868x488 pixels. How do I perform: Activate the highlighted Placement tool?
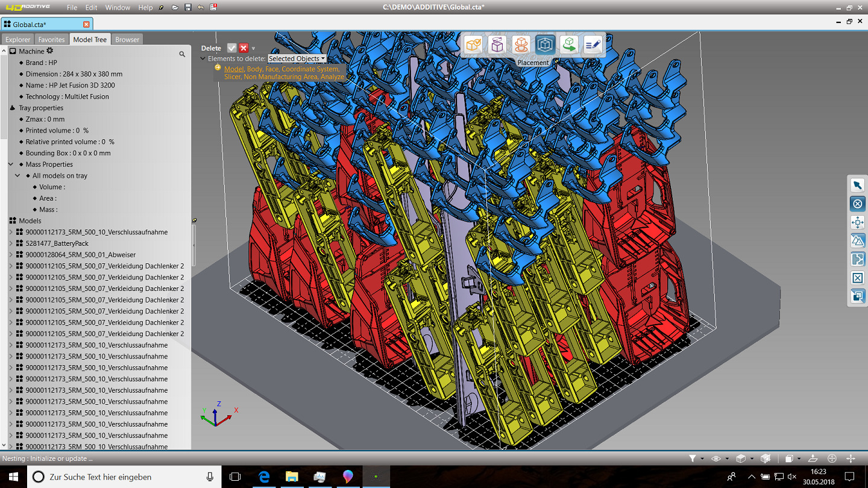coord(545,44)
